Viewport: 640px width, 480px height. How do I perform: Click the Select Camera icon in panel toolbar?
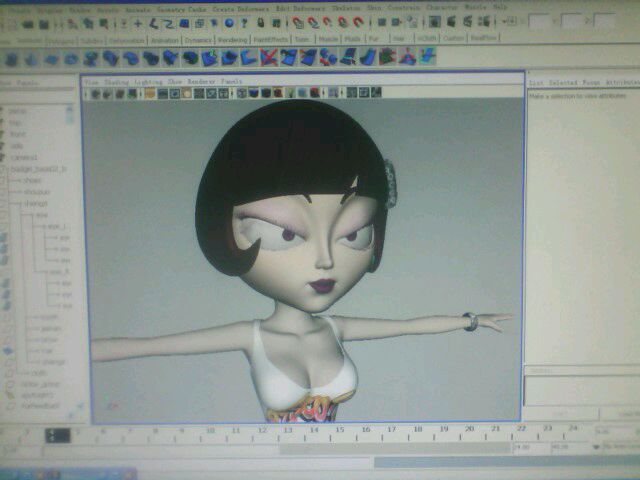(x=96, y=94)
